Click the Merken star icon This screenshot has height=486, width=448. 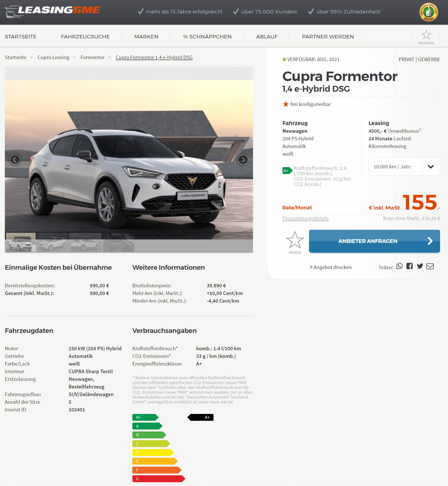click(x=295, y=240)
